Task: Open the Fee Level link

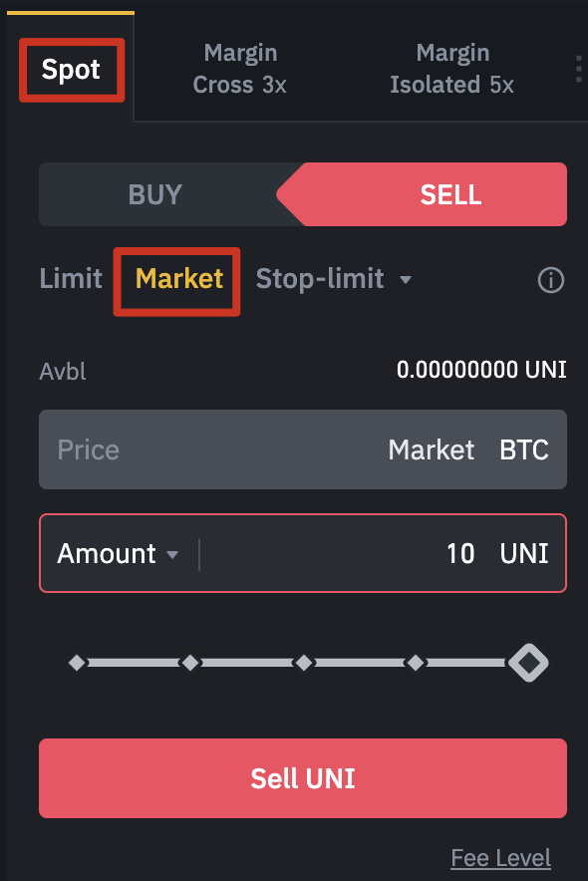Action: click(x=501, y=858)
